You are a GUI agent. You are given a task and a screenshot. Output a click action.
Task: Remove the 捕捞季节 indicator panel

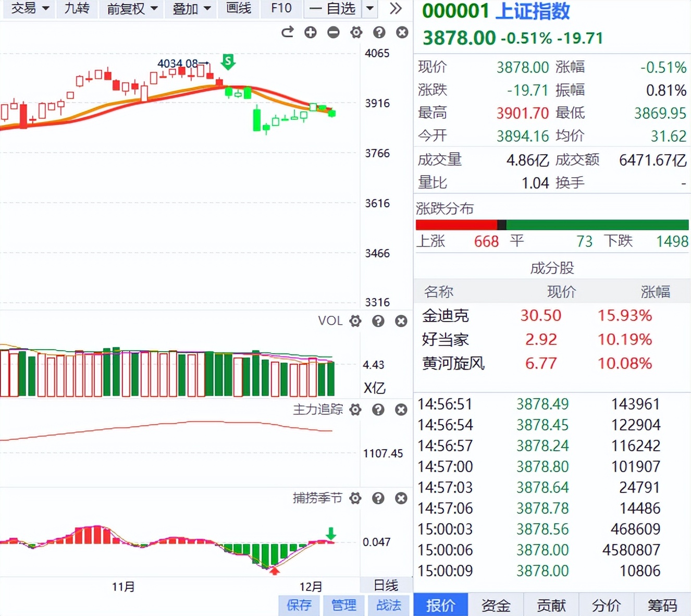point(401,499)
